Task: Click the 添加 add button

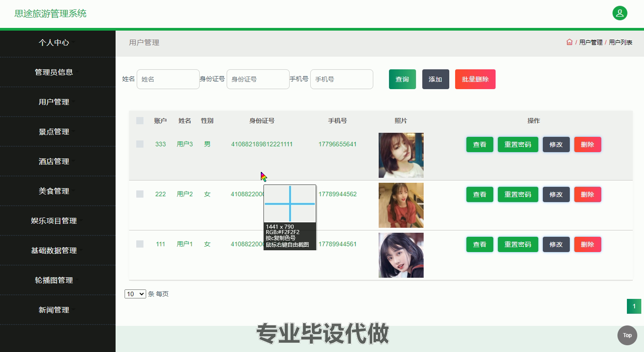Action: tap(436, 79)
